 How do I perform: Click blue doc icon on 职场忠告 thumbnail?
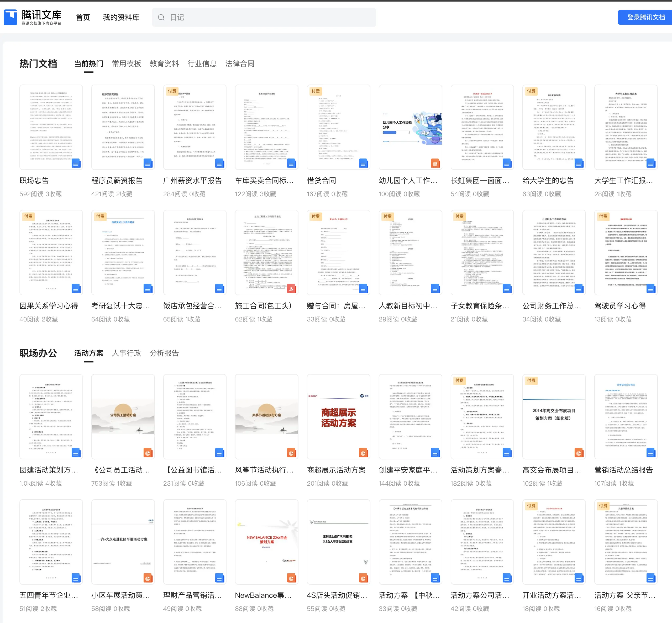tap(76, 164)
